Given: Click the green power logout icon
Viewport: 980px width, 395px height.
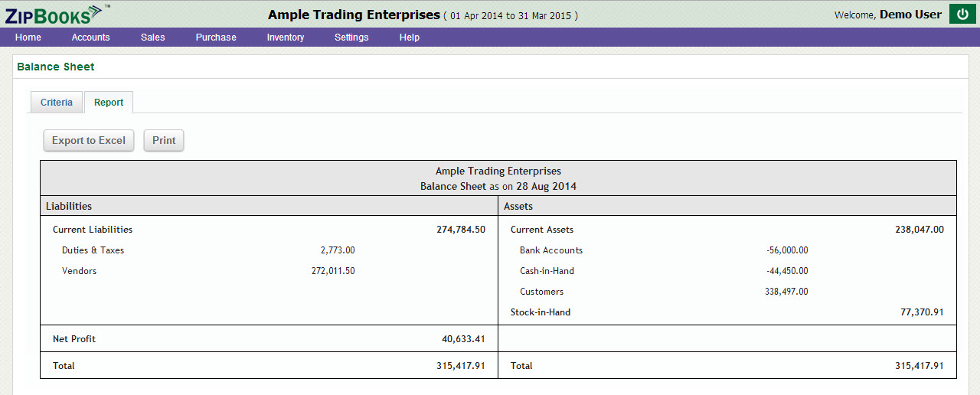Looking at the screenshot, I should 962,15.
